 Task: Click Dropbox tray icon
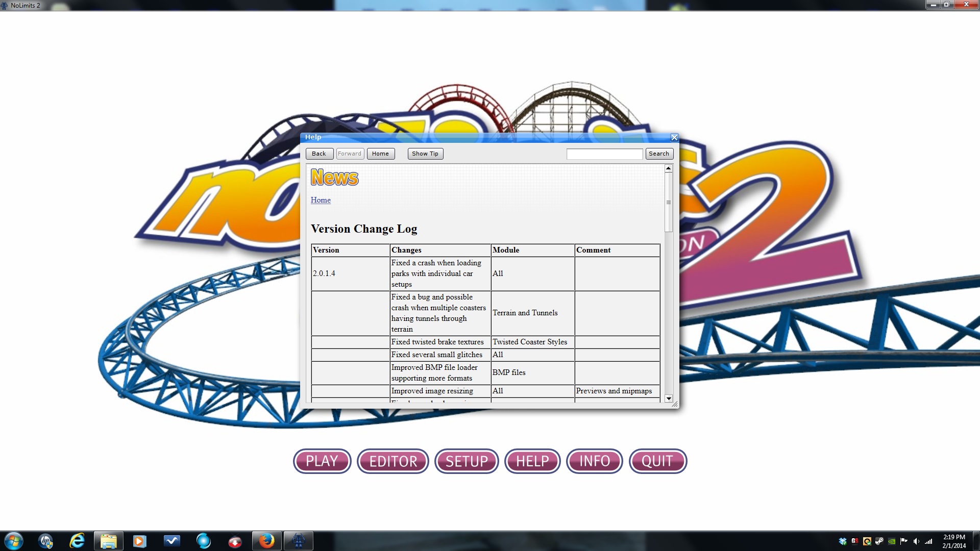843,541
